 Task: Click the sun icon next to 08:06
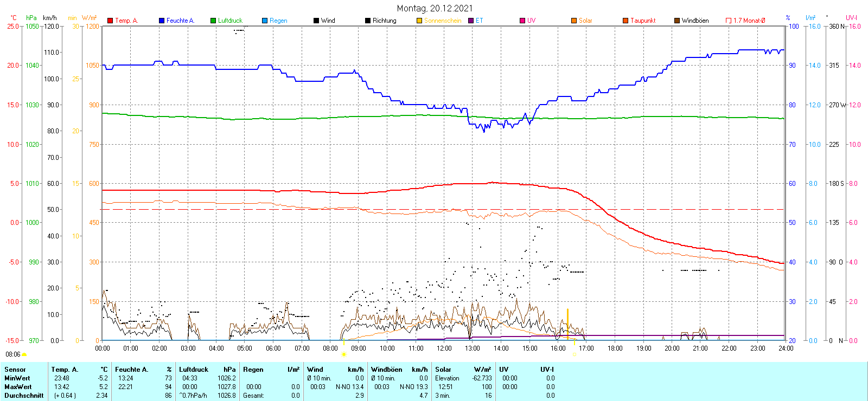click(x=24, y=354)
